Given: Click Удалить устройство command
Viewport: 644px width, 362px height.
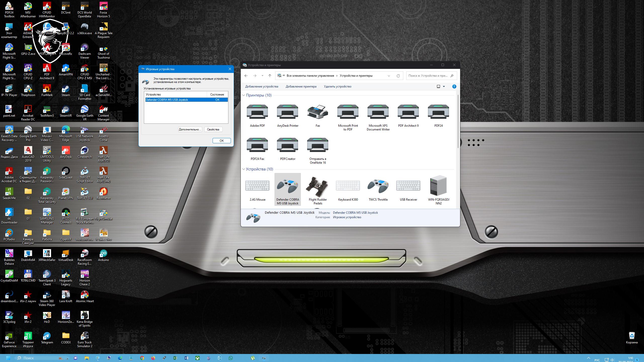Looking at the screenshot, I should pyautogui.click(x=337, y=86).
